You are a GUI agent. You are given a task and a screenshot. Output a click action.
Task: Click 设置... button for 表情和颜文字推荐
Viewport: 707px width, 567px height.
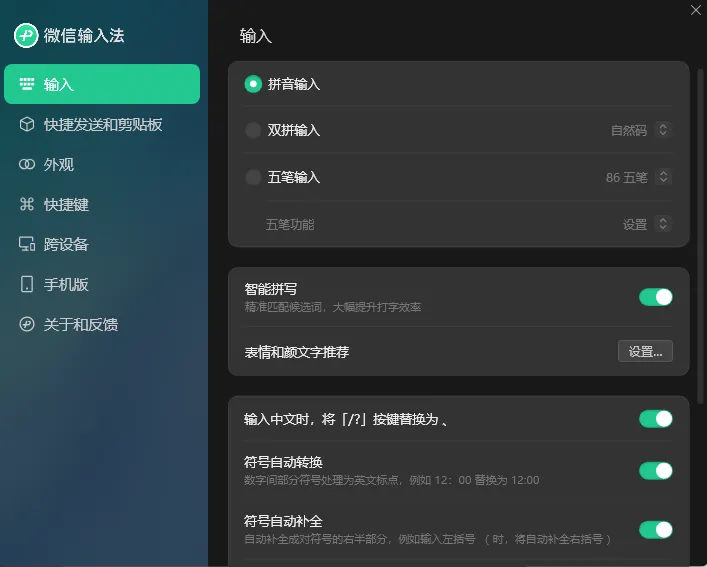tap(645, 351)
